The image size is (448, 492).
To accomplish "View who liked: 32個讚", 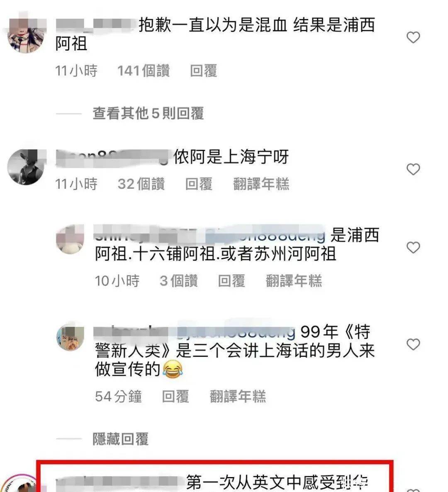I will click(141, 184).
